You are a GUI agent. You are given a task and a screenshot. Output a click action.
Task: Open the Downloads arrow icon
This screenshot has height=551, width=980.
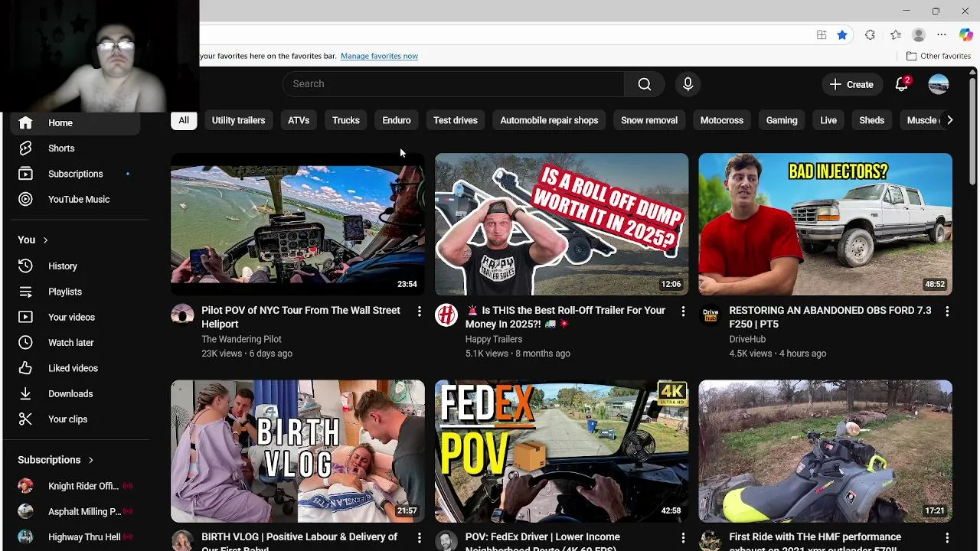(x=25, y=393)
